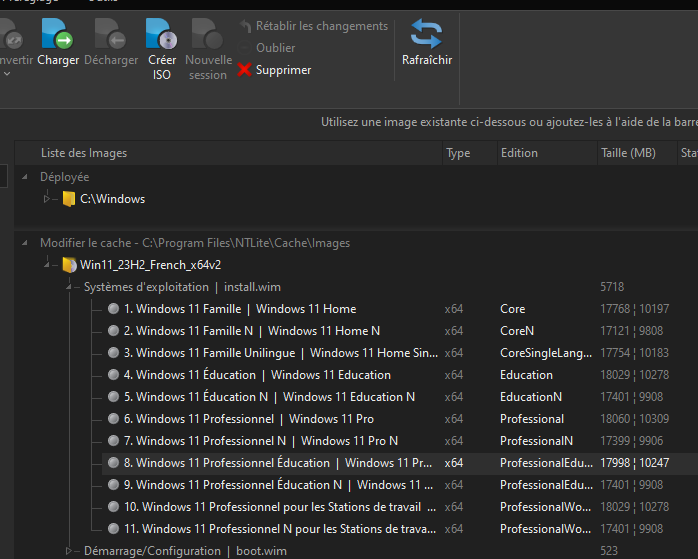Click x64 type cell of Windows 11 Famille
Image resolution: width=698 pixels, height=559 pixels.
coord(454,309)
